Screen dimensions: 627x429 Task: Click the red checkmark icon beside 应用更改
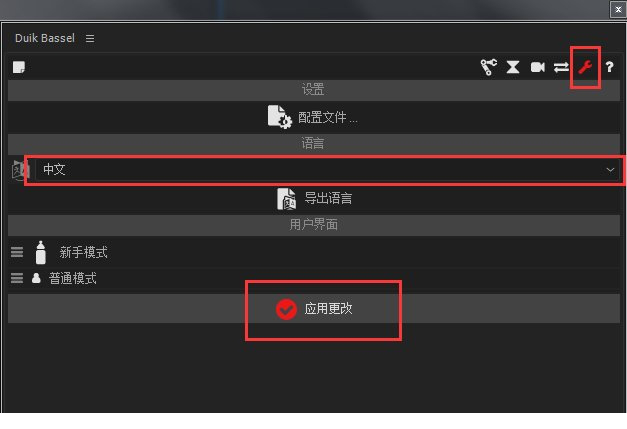tap(286, 309)
